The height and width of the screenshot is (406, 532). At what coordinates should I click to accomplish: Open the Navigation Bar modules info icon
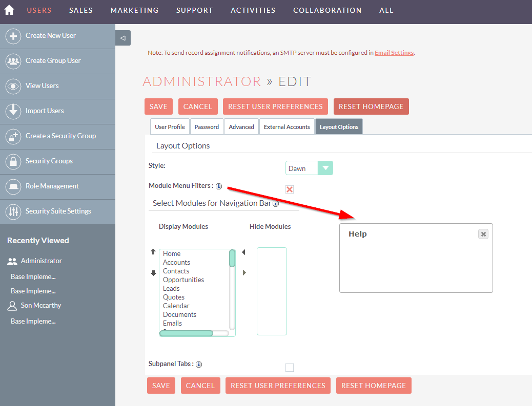pyautogui.click(x=275, y=204)
